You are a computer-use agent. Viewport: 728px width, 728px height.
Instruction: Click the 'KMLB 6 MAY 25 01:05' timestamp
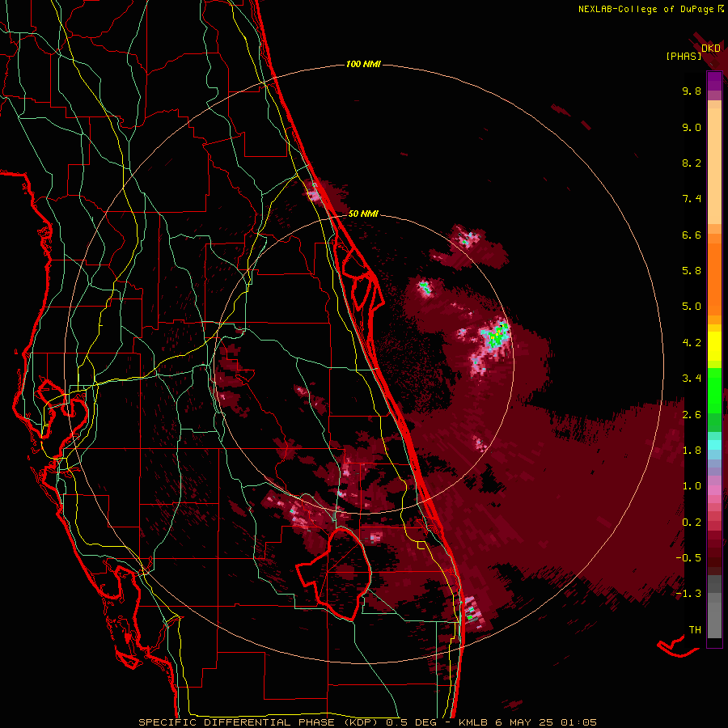[x=527, y=722]
